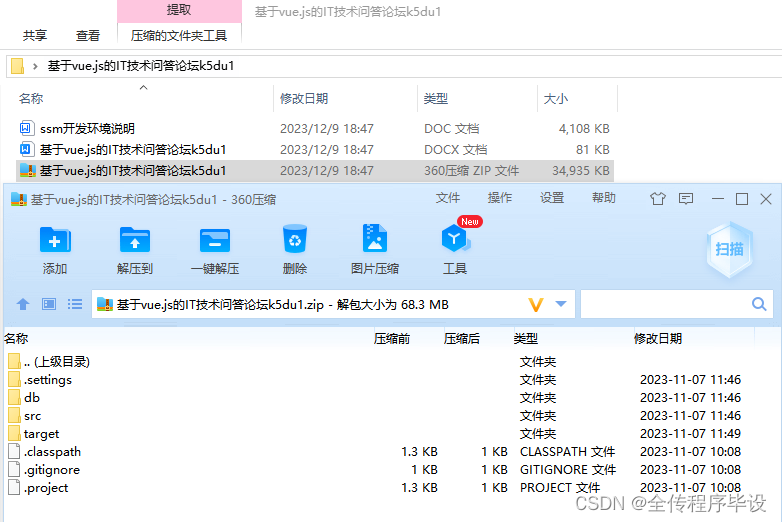This screenshot has height=522, width=782.
Task: Select the db folder icon
Action: pos(14,397)
